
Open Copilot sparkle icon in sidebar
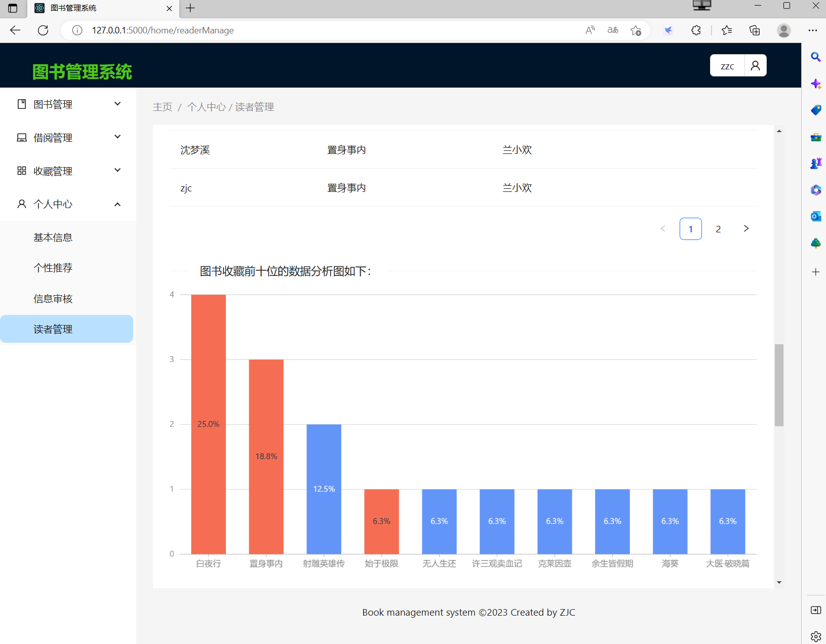(815, 84)
